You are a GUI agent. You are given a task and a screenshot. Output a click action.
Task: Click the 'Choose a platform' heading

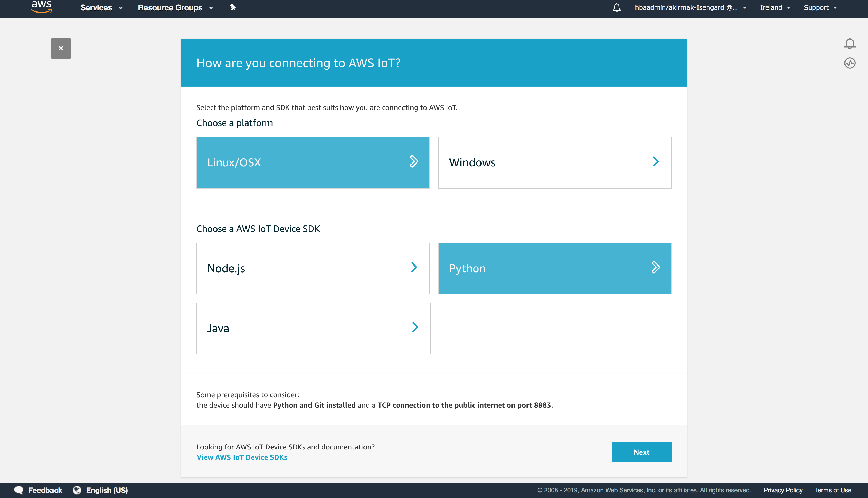pyautogui.click(x=234, y=123)
